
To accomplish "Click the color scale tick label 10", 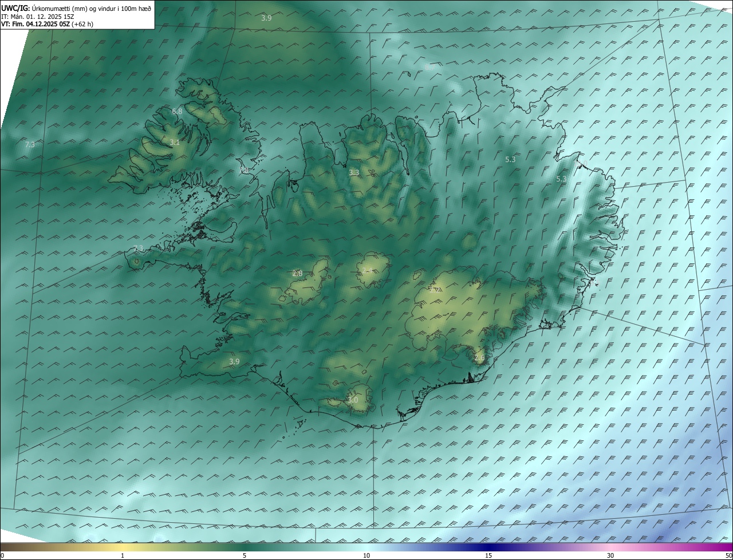I will 366,555.
